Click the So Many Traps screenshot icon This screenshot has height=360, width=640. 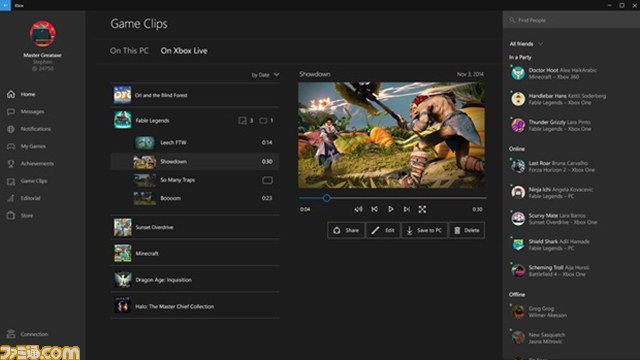click(x=267, y=180)
